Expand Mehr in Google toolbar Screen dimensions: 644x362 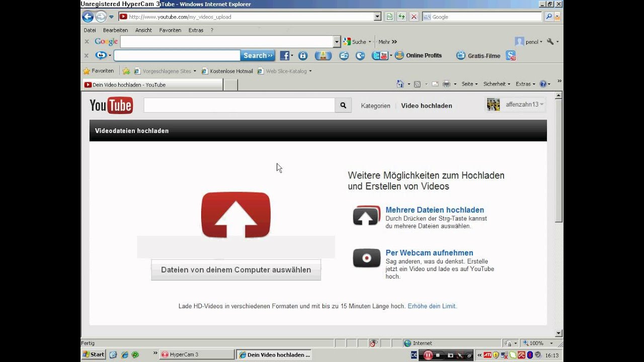387,42
